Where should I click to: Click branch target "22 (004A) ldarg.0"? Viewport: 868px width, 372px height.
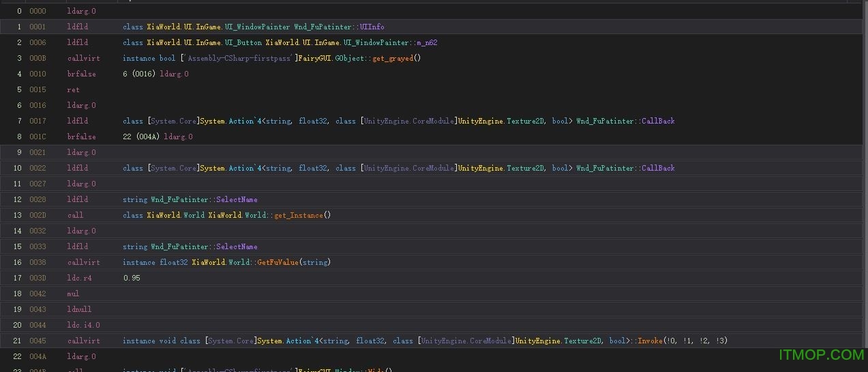pos(158,137)
